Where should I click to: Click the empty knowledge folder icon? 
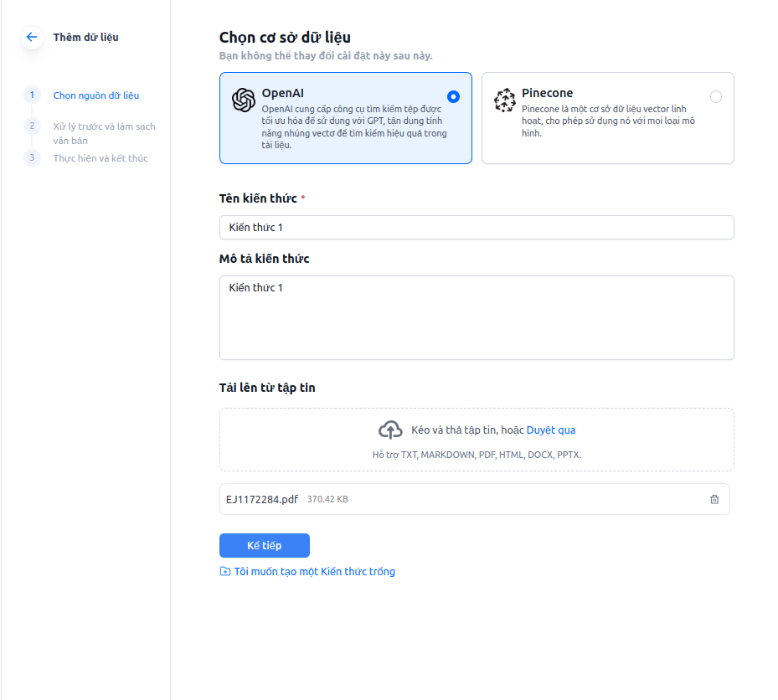click(x=224, y=572)
